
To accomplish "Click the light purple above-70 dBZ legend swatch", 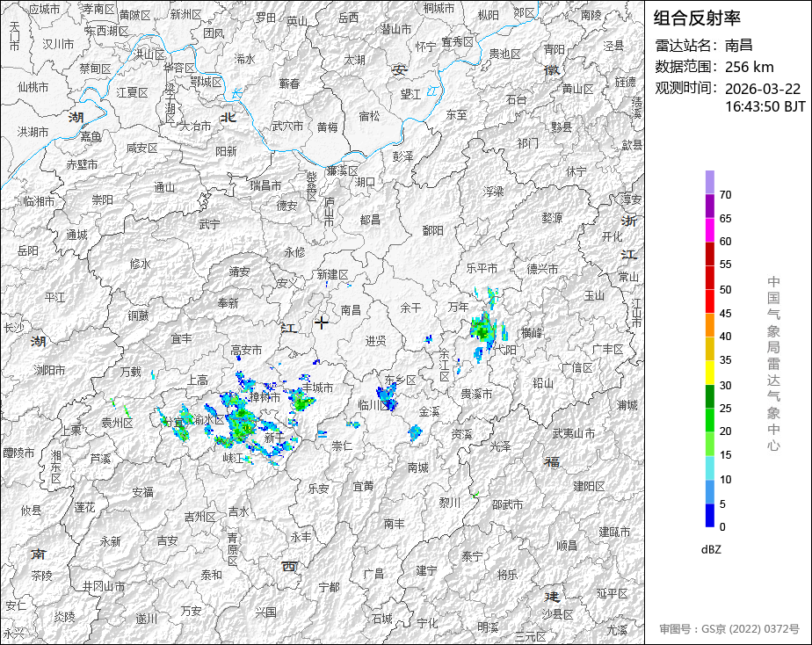I will [709, 182].
